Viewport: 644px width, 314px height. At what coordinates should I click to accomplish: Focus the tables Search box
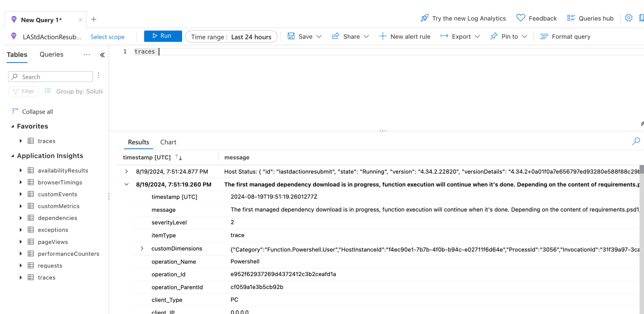click(x=51, y=76)
